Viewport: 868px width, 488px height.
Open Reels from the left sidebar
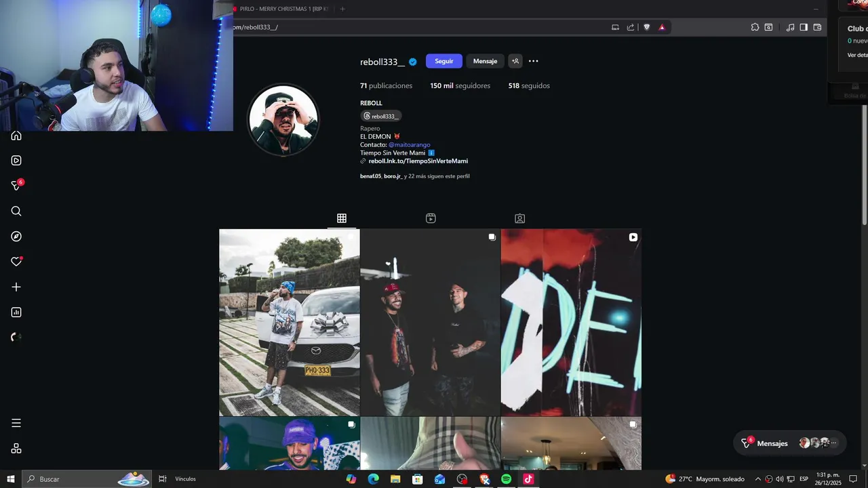tap(16, 161)
